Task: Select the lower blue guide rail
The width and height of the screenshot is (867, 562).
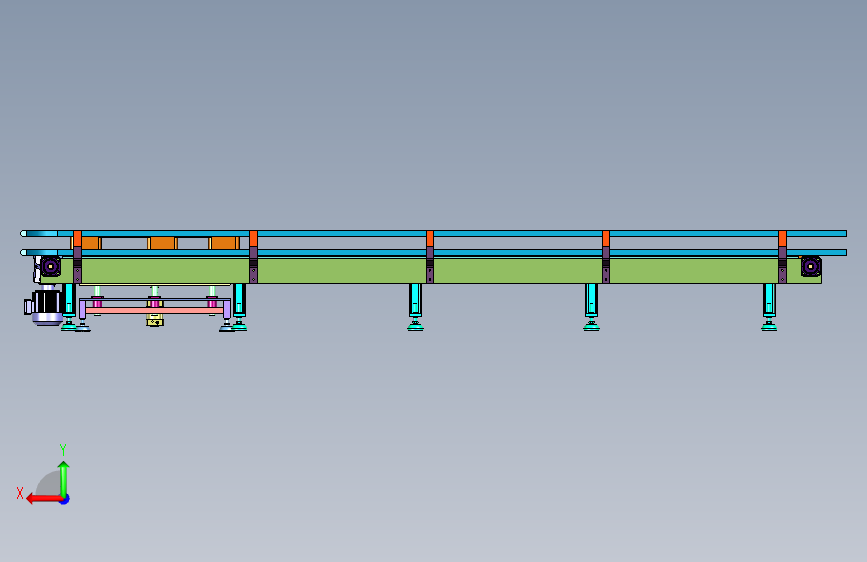Action: click(434, 253)
